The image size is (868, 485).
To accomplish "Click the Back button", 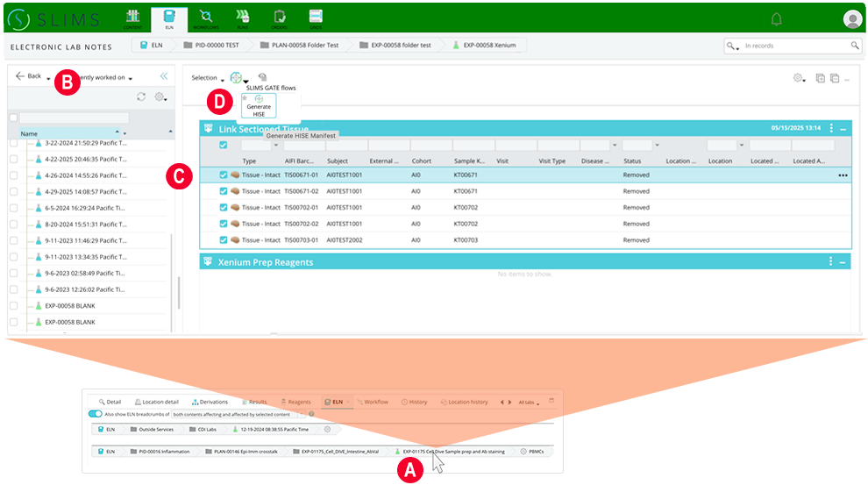I will coord(28,76).
